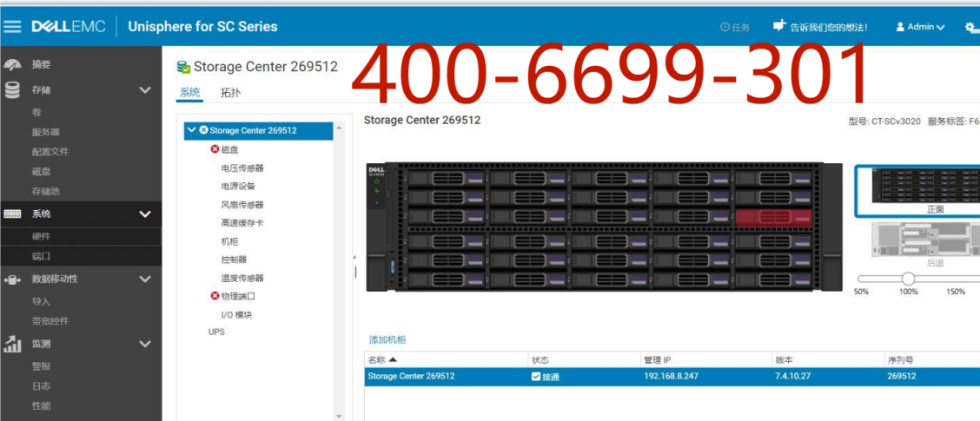This screenshot has width=980, height=421.
Task: Open 服务器 in the sidebar
Action: point(46,133)
